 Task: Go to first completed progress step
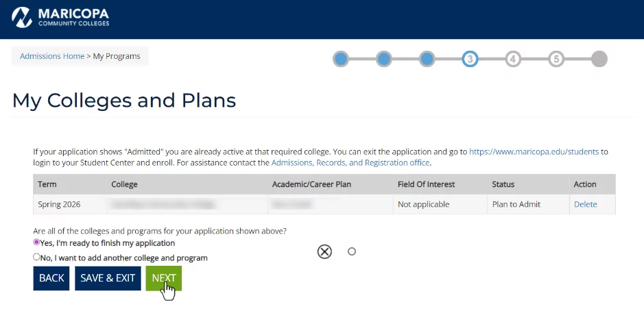tap(341, 59)
